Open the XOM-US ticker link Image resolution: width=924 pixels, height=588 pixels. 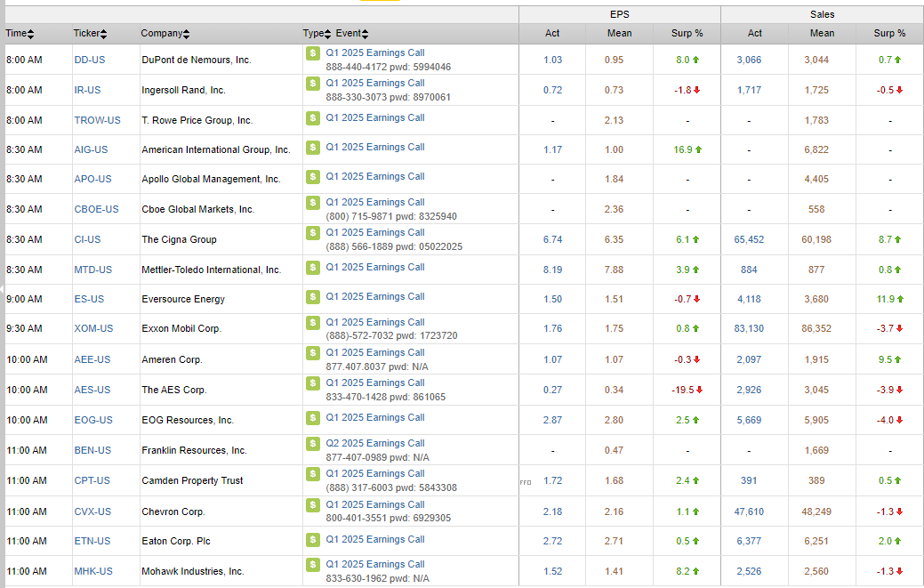93,329
